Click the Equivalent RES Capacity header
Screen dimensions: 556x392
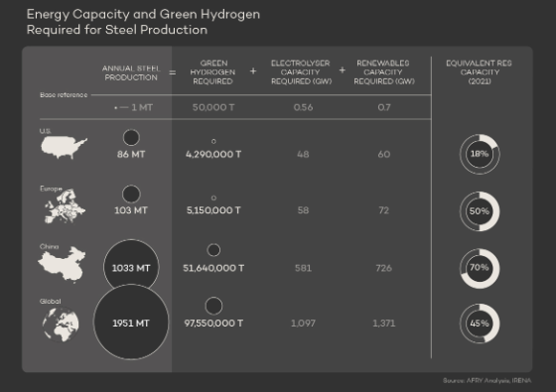coord(479,72)
